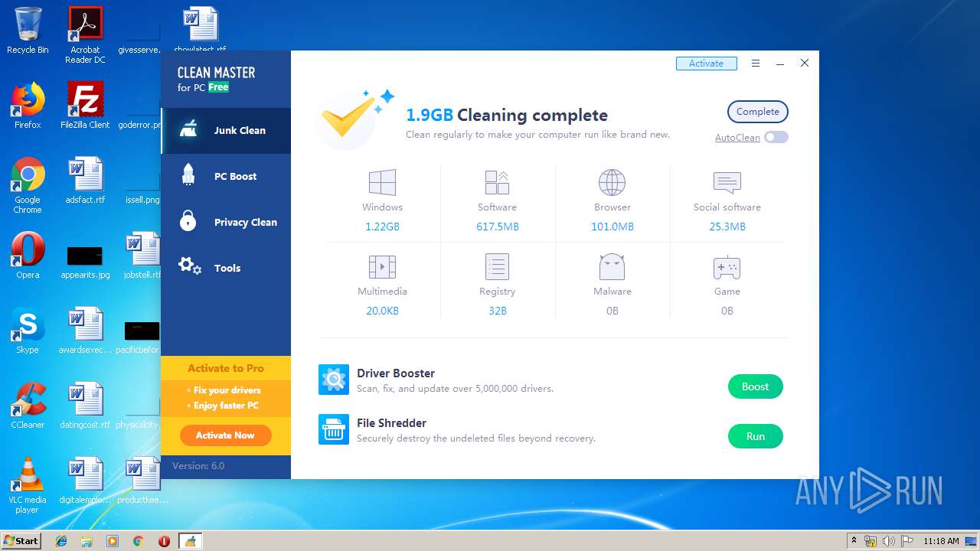Open the Privacy Clean section
The image size is (980, 551).
(226, 223)
